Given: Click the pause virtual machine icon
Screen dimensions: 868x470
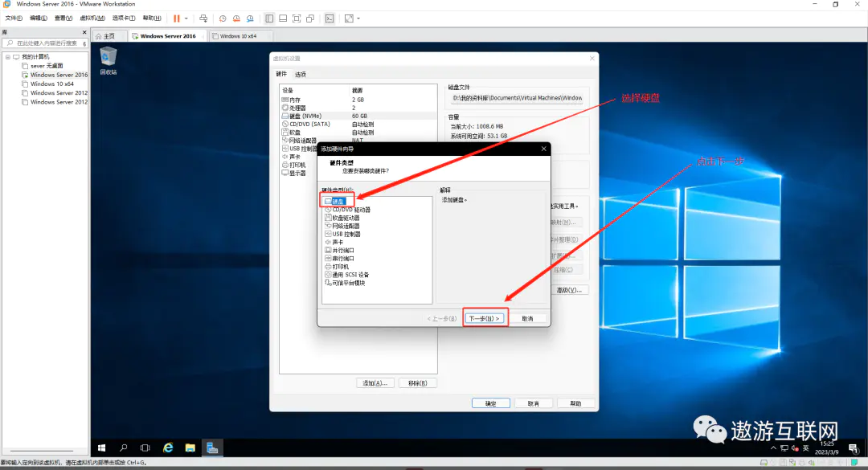Looking at the screenshot, I should pos(176,18).
